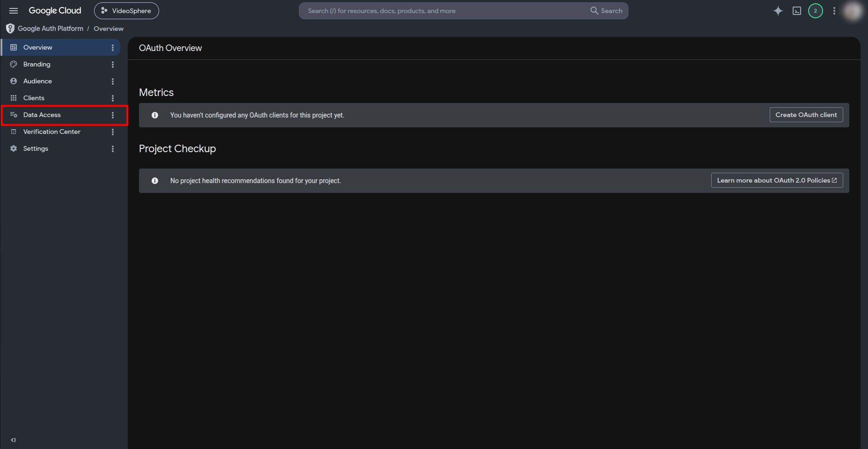Click the OAuth Overview page title
This screenshot has width=868, height=449.
170,48
